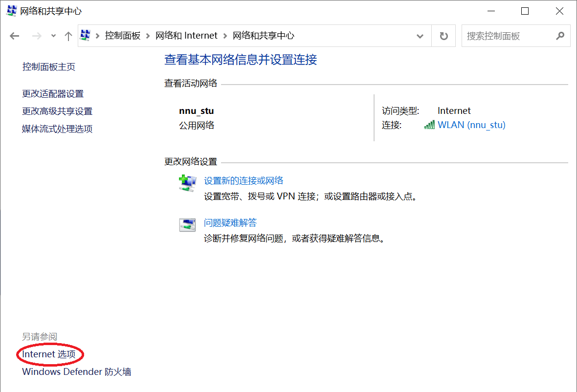The width and height of the screenshot is (577, 392).
Task: Click the 问题疑难解答 icon
Action: click(x=187, y=225)
